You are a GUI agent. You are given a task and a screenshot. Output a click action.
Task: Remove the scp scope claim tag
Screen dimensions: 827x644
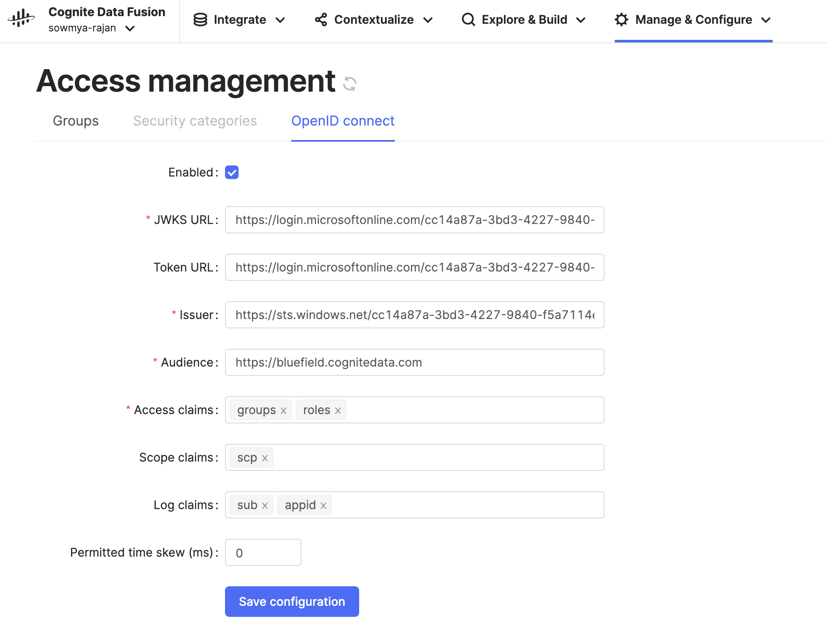coord(265,458)
